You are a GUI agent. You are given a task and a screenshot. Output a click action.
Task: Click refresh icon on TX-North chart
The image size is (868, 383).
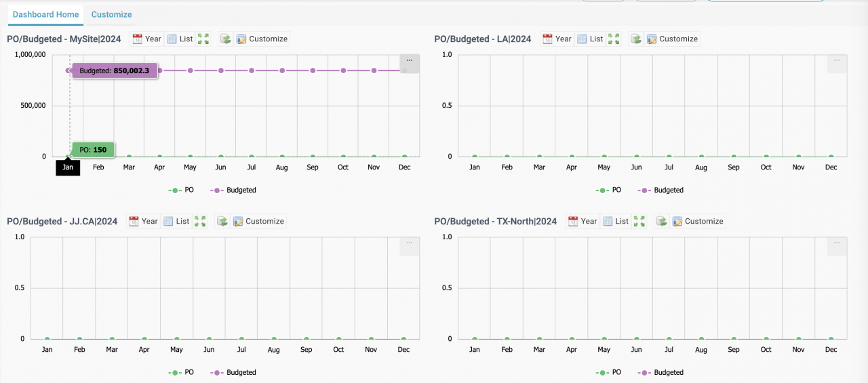click(661, 222)
